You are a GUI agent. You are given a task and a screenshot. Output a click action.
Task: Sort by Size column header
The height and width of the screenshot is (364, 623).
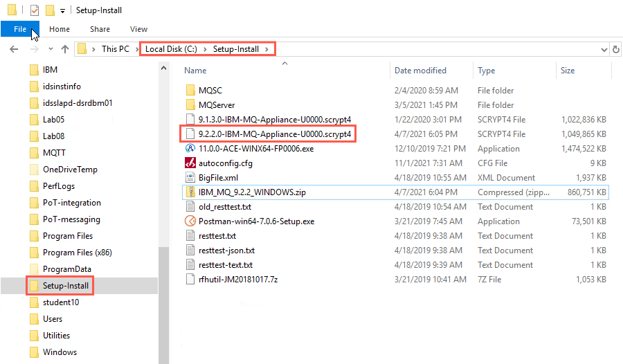point(568,71)
